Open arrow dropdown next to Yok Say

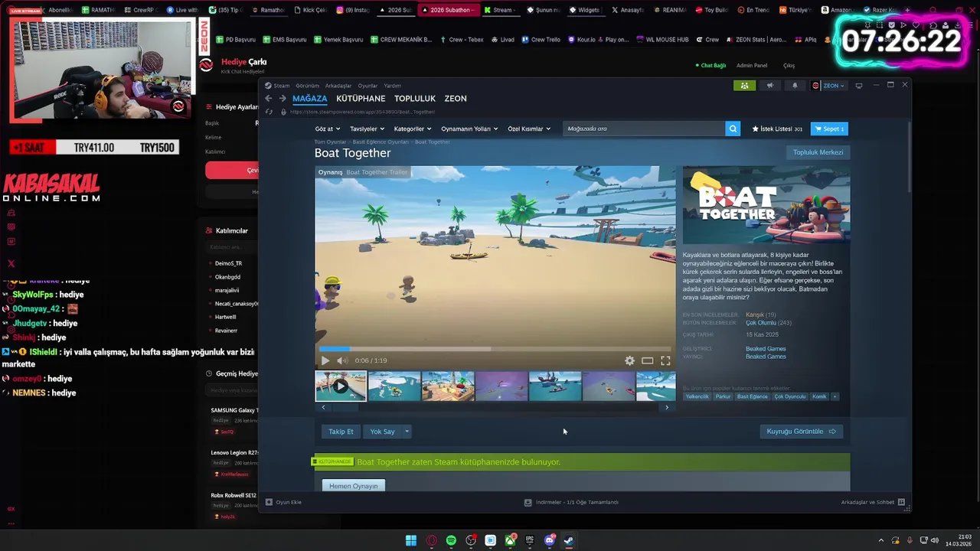point(407,432)
